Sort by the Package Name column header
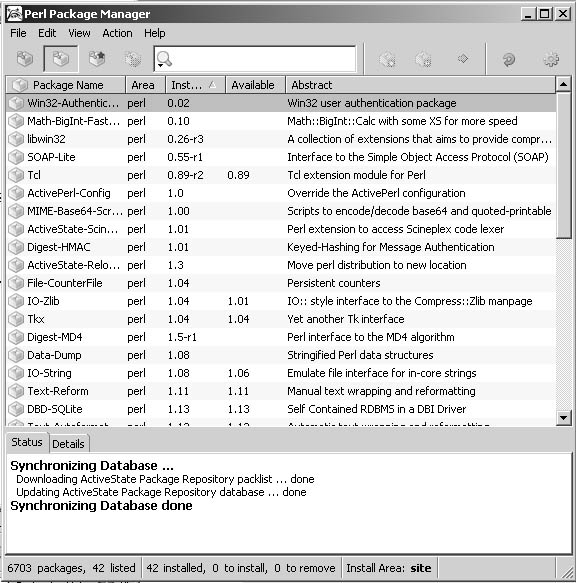This screenshot has height=583, width=576. [65, 85]
